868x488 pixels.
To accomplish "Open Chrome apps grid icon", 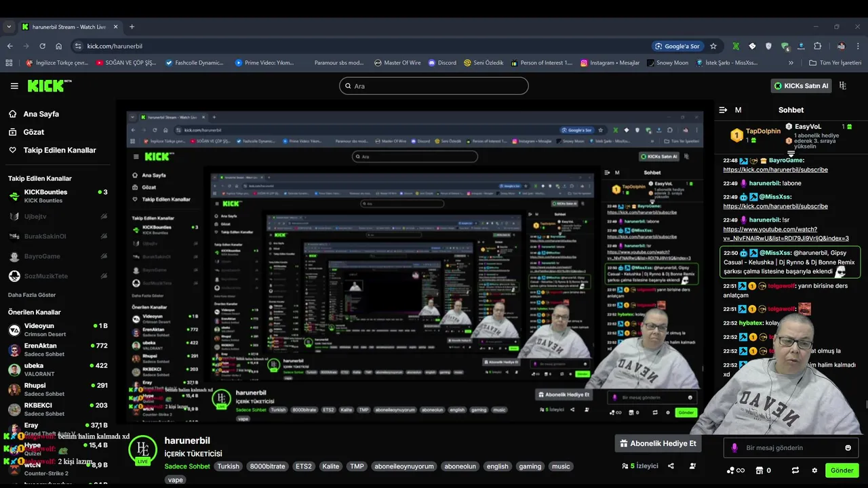I will (9, 63).
